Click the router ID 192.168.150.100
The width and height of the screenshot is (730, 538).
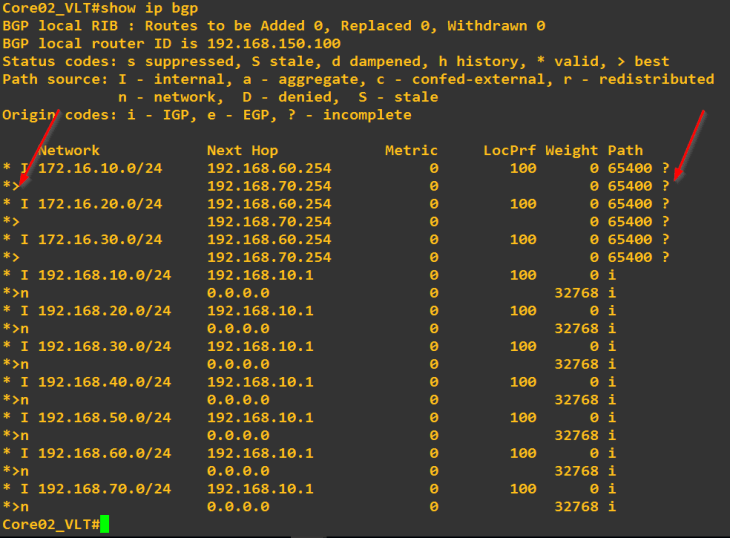283,43
